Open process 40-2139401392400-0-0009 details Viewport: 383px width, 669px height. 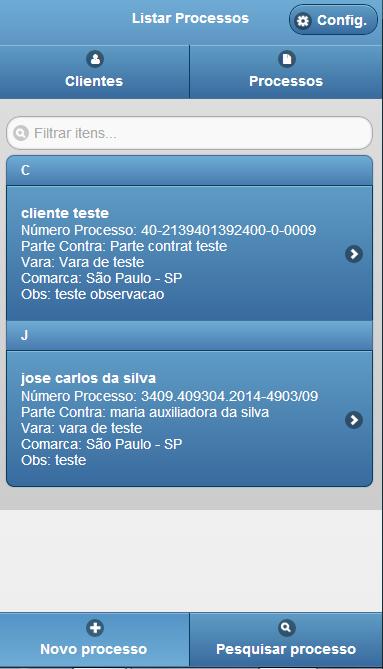189,253
